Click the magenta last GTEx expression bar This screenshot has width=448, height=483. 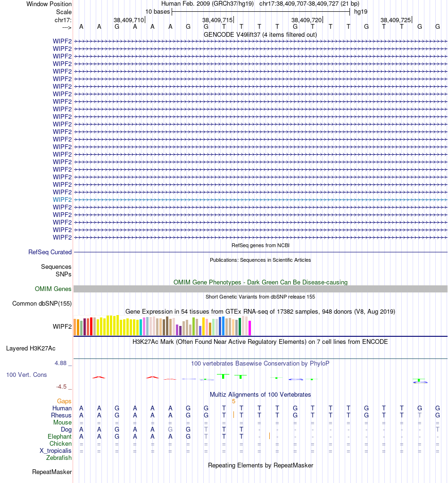pos(250,328)
